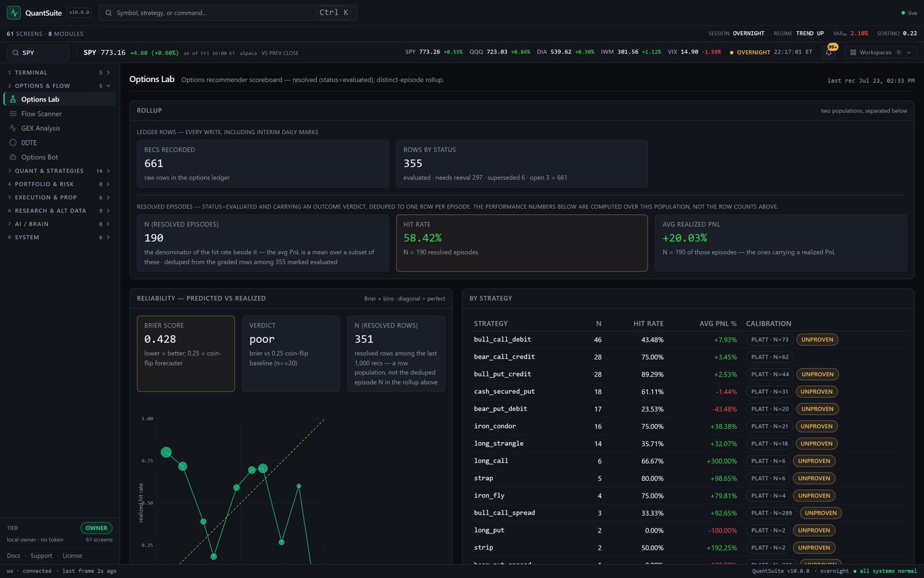Viewport: 924px width, 578px height.
Task: Open Options Bot using its robot icon
Action: 13,157
